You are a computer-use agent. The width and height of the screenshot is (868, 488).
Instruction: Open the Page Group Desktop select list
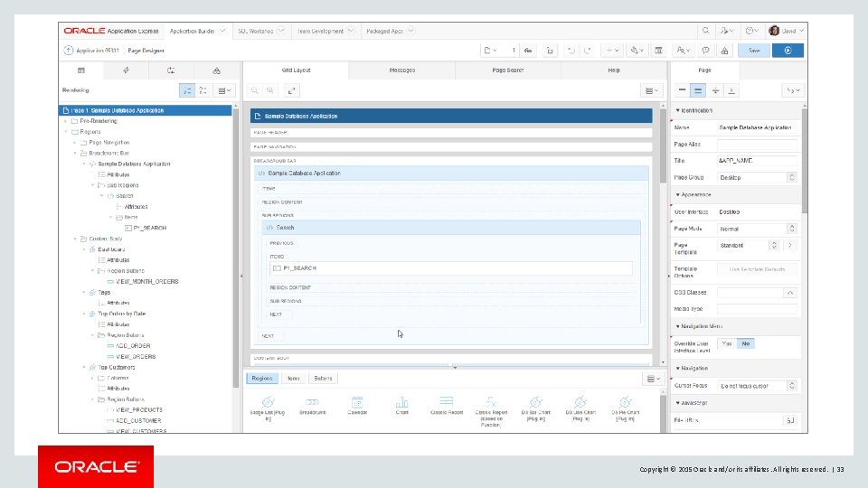[757, 178]
